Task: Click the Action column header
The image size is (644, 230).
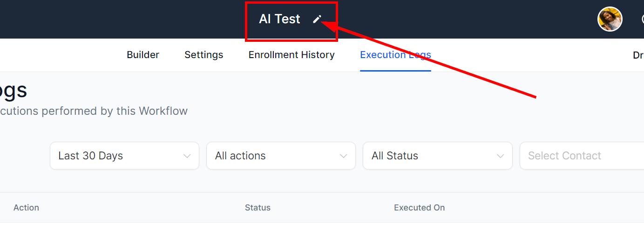Action: pos(26,208)
